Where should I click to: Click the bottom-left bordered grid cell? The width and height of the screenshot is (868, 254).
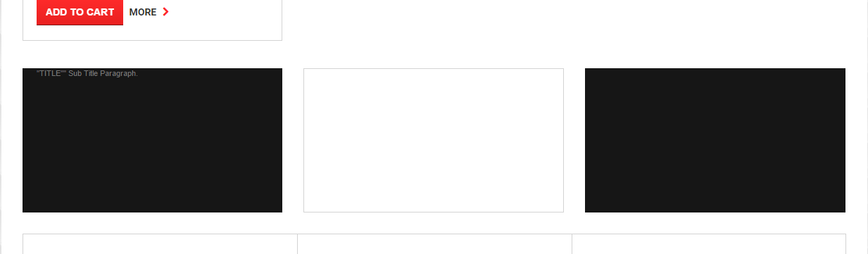click(161, 244)
